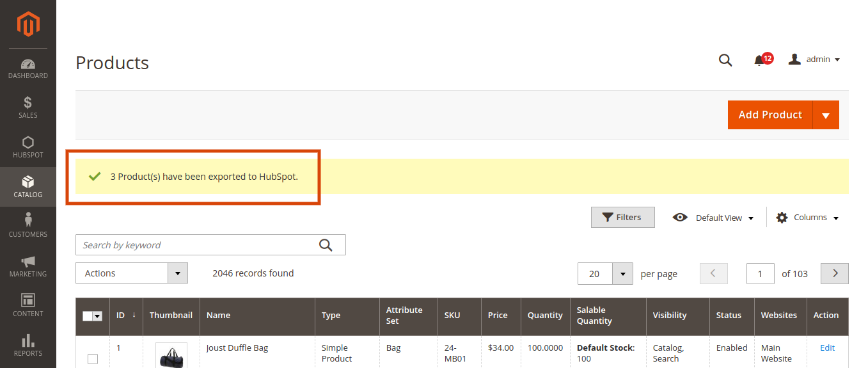Open the mass-select options arrow
Viewport: 868px width, 368px height.
(x=98, y=316)
